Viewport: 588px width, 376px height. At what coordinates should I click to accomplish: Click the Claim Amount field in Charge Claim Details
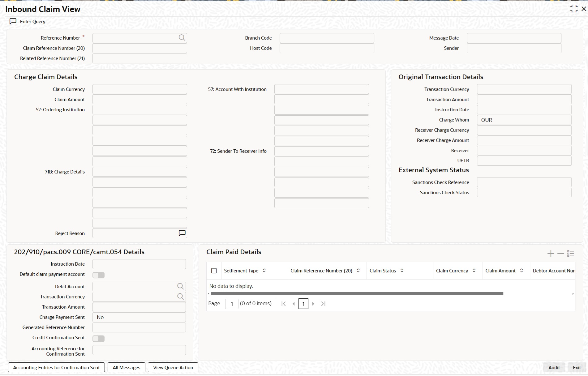pos(140,99)
